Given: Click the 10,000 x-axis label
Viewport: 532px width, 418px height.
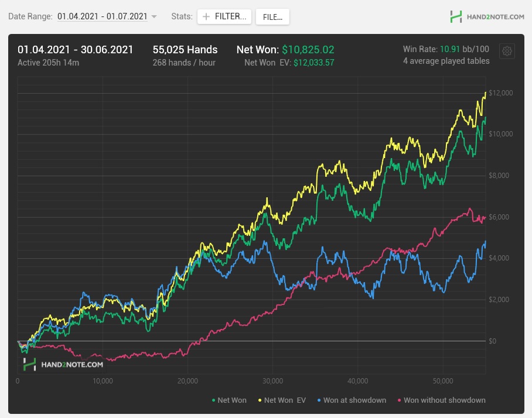Looking at the screenshot, I should pos(103,381).
